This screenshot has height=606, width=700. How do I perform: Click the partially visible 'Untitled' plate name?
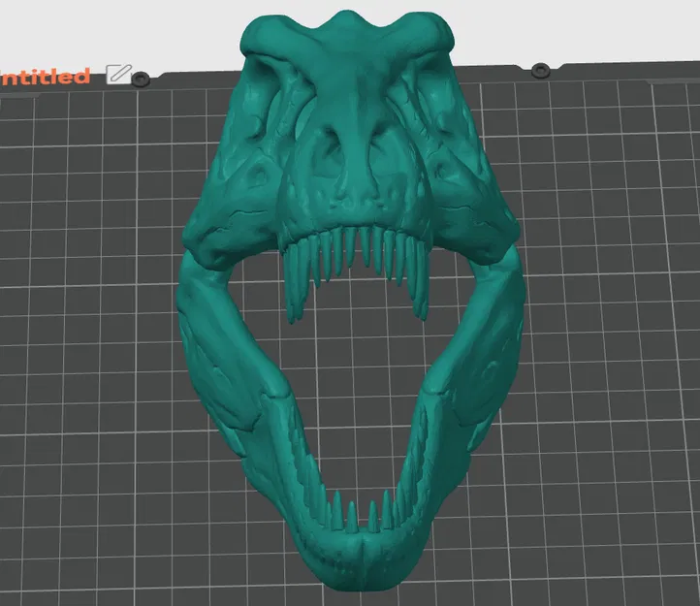pyautogui.click(x=45, y=77)
